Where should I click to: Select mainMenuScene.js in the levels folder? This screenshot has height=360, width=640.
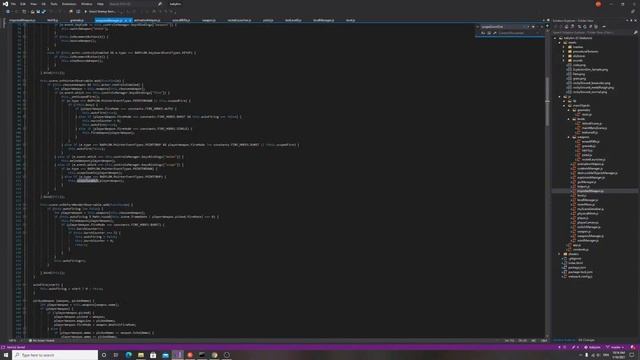pos(594,128)
